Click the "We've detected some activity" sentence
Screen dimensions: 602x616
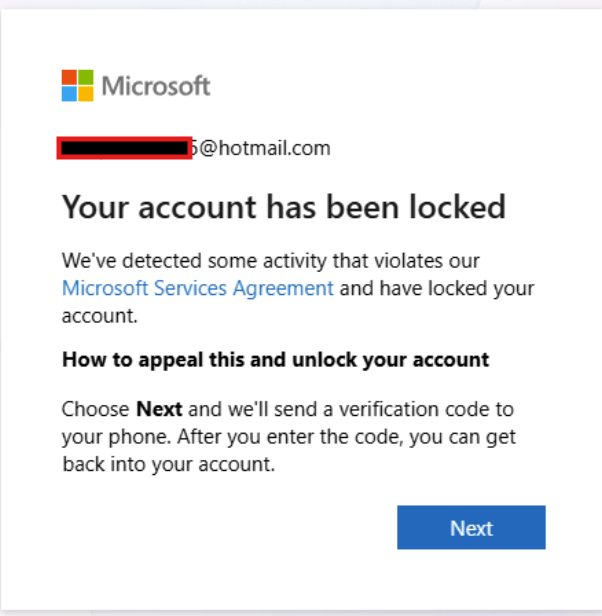click(270, 261)
